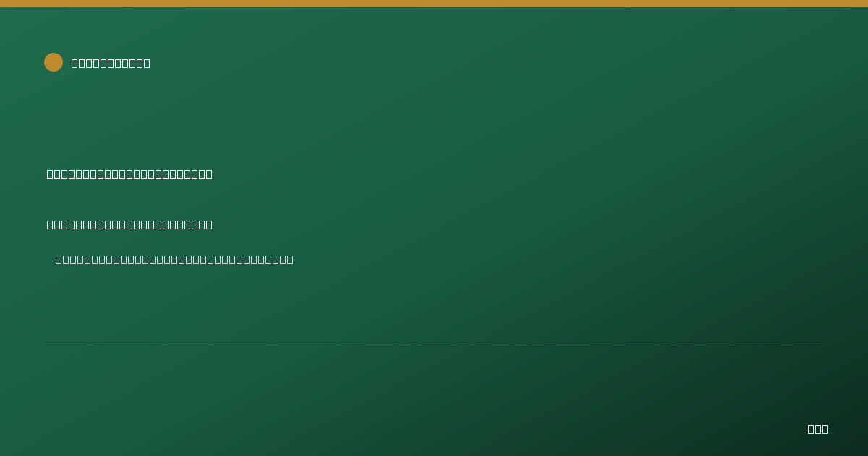Viewport: 868px width, 456px height.
Task: Click the short three-character label at bottom right
Action: click(x=818, y=428)
